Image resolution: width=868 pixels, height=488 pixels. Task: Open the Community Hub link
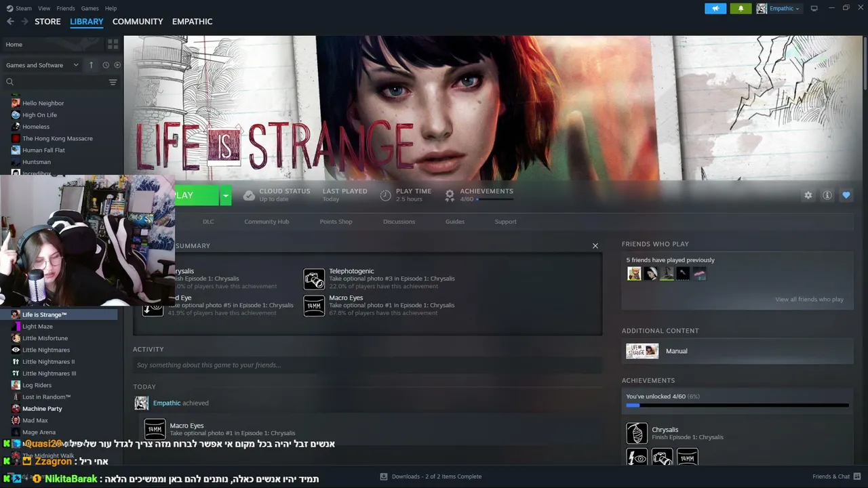[267, 222]
